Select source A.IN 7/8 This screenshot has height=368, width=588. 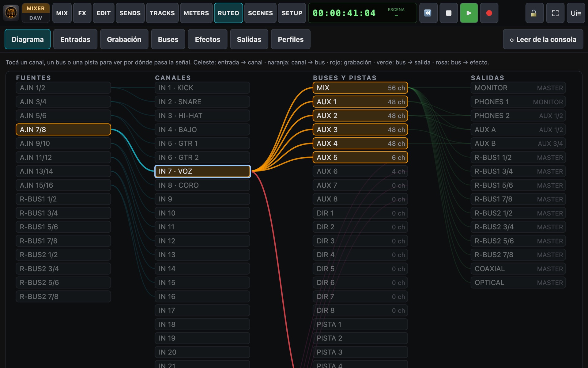coord(63,129)
